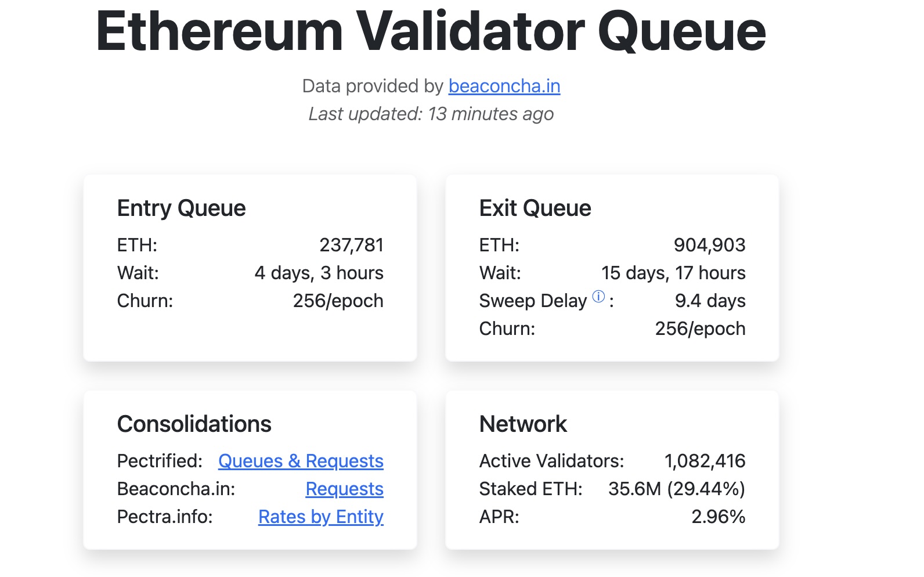924x577 pixels.
Task: Click the Active Validators count 1,082,416
Action: [705, 461]
